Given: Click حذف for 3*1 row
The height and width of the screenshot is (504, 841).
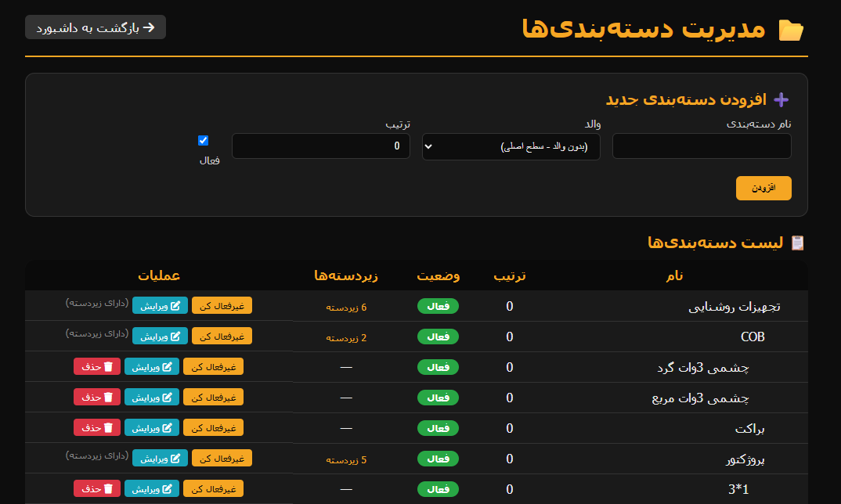Looking at the screenshot, I should tap(97, 489).
